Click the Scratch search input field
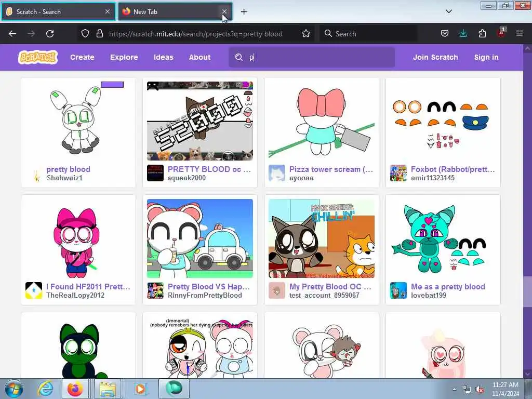 click(312, 57)
